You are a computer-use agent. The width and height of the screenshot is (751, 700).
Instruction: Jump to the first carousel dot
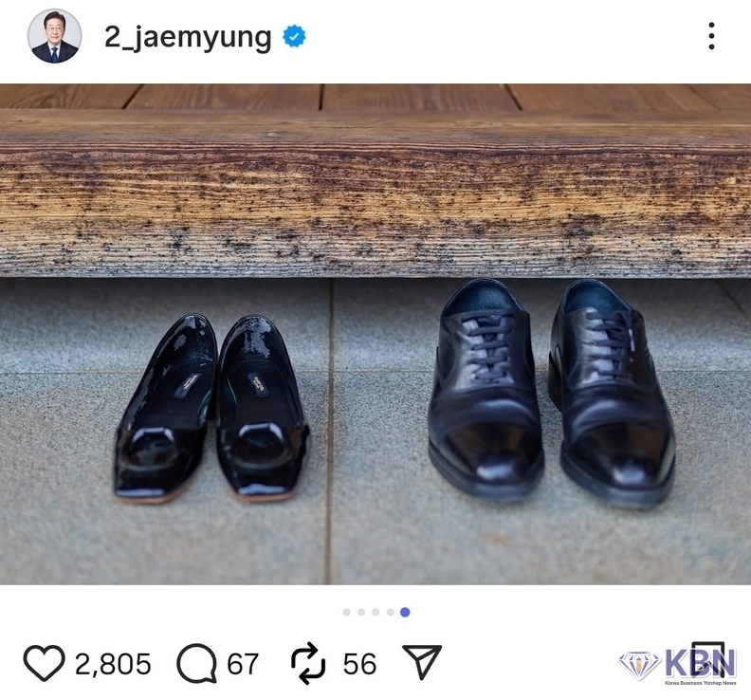point(347,612)
